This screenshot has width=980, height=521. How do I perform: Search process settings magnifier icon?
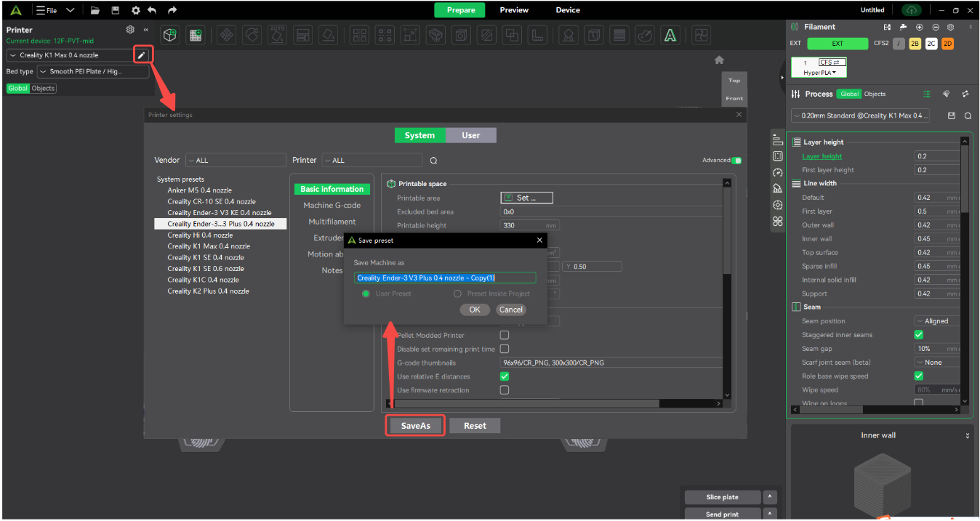click(x=968, y=116)
